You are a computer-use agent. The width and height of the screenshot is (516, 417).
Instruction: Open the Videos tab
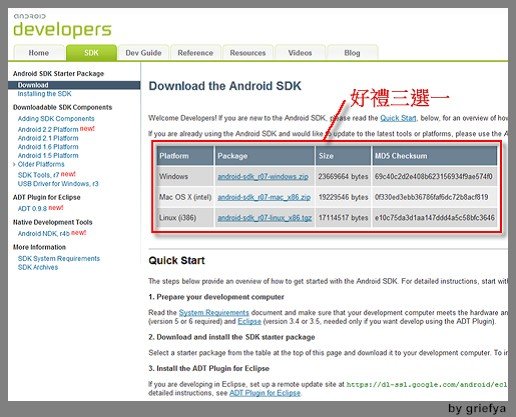click(300, 53)
